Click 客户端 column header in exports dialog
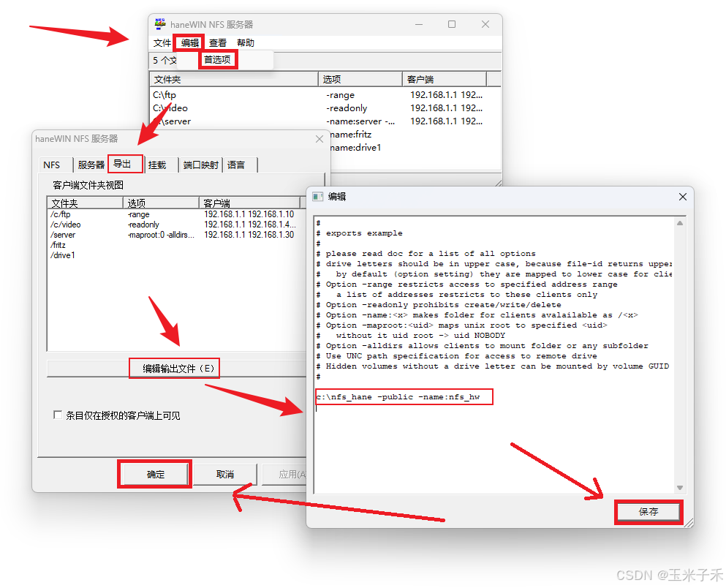Screen dimensions: 726x588 pyautogui.click(x=250, y=203)
